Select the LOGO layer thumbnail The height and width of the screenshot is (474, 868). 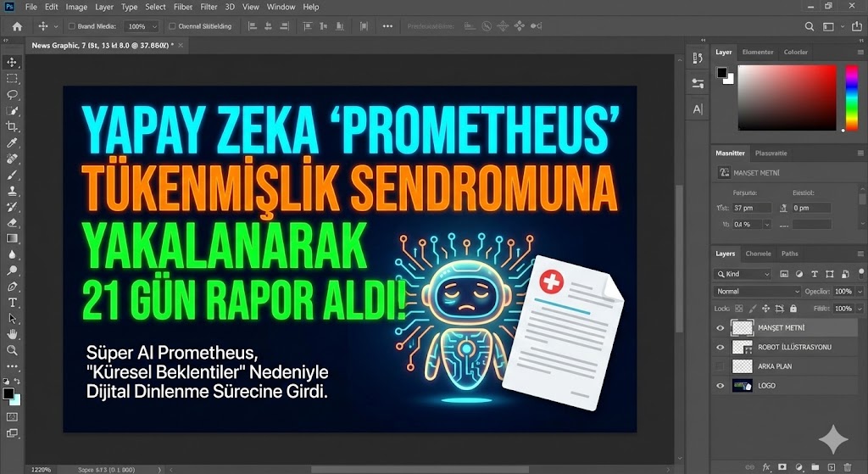click(x=742, y=386)
